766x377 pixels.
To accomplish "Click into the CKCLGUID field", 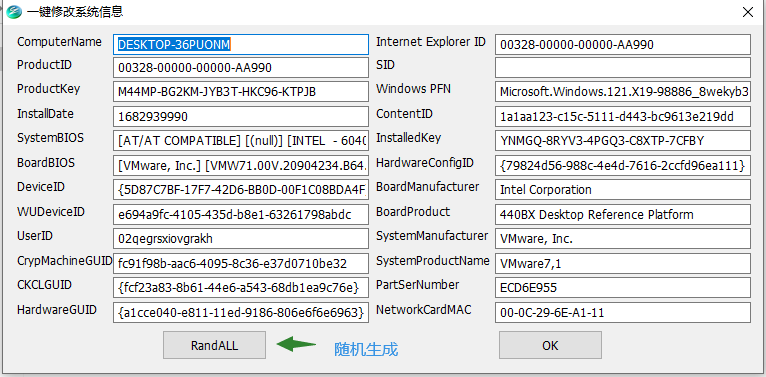I will [x=241, y=288].
